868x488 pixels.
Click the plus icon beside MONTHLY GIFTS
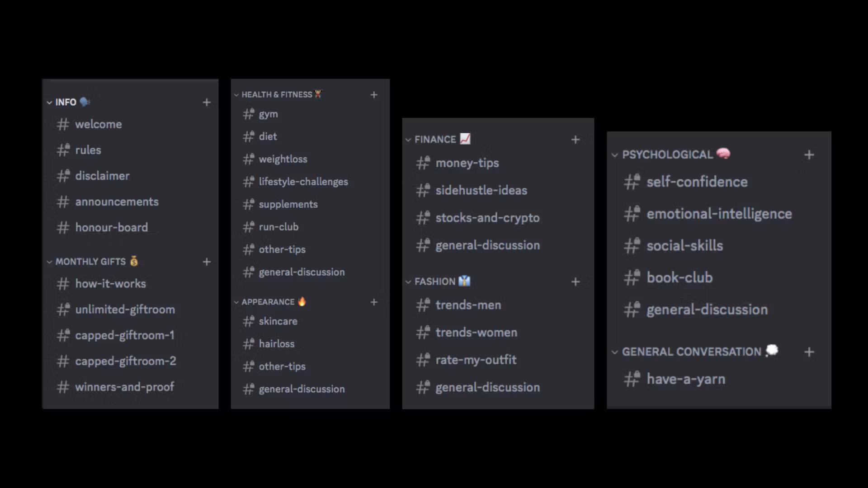[x=207, y=262]
